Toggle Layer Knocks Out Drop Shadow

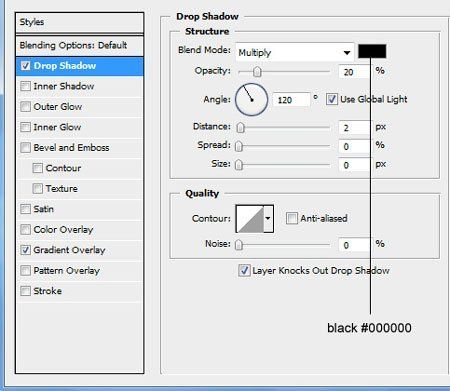pyautogui.click(x=244, y=270)
